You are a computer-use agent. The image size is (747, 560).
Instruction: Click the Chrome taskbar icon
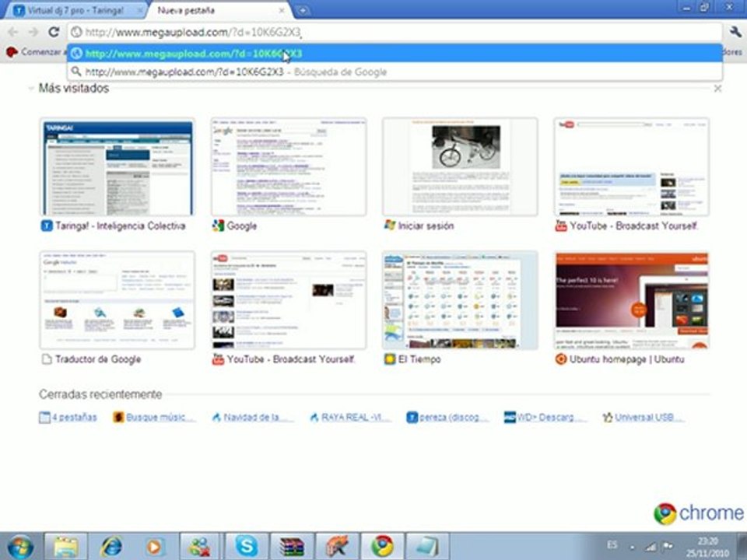click(x=383, y=547)
